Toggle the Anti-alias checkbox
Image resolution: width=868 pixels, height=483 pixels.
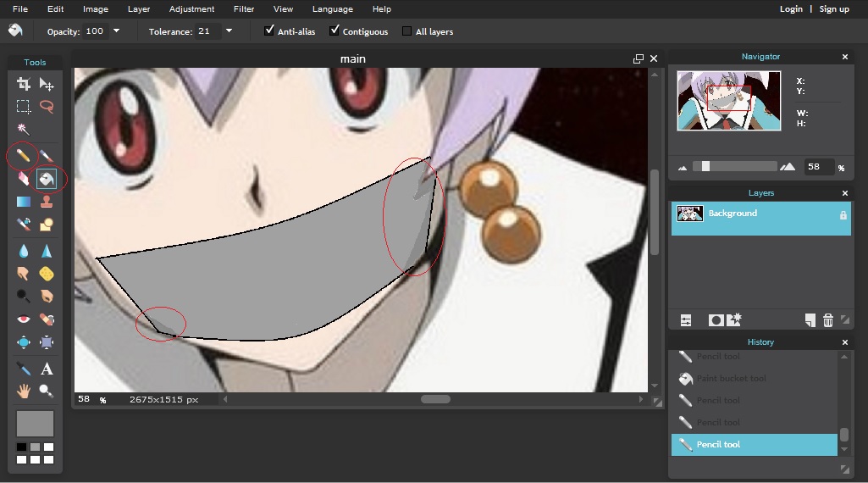click(269, 31)
